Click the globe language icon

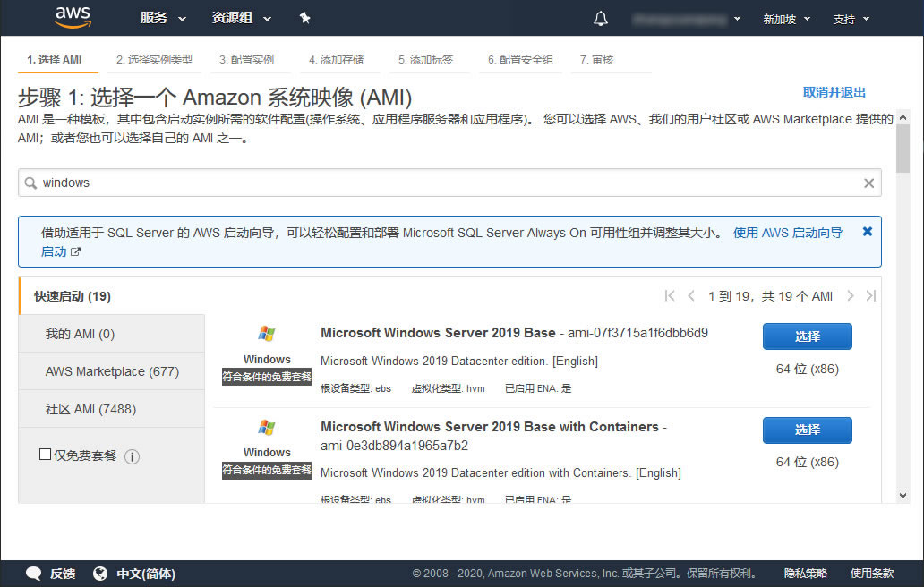(x=100, y=574)
